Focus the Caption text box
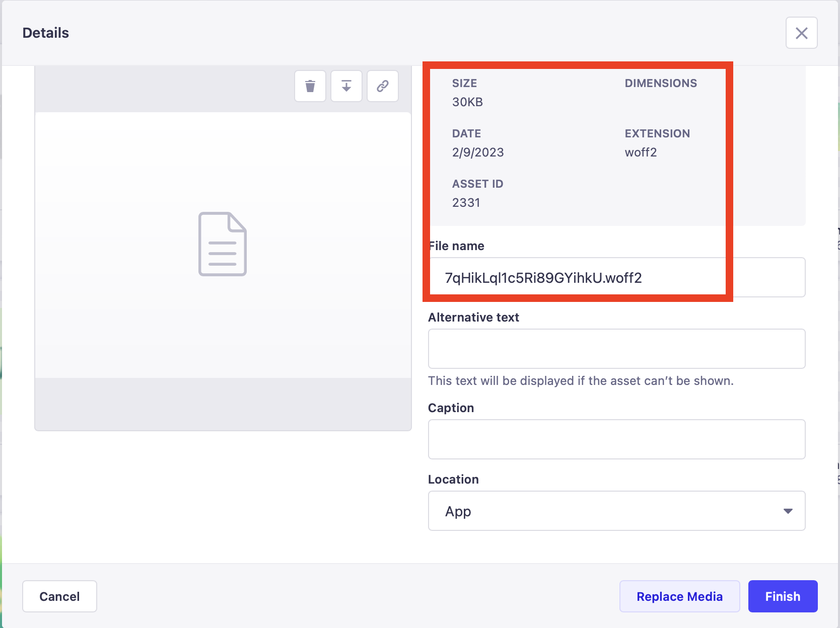 pos(616,439)
